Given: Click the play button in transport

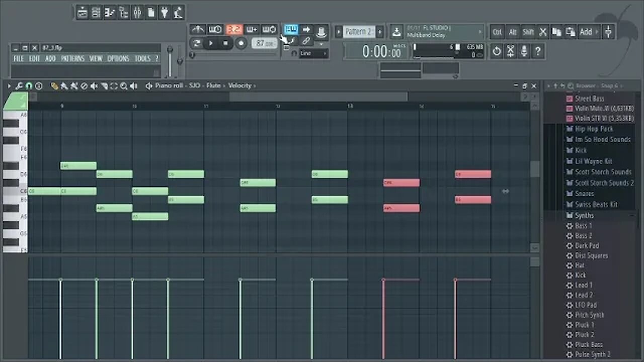Looking at the screenshot, I should tap(211, 43).
